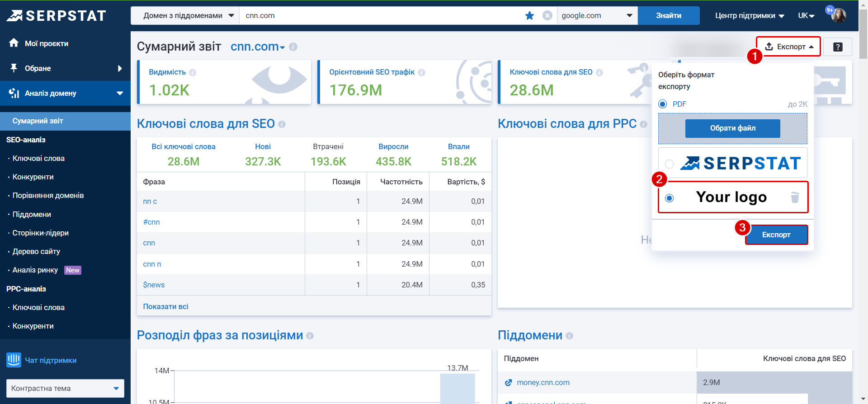Open Мої проєкти in sidebar
Image resolution: width=868 pixels, height=404 pixels.
(47, 43)
